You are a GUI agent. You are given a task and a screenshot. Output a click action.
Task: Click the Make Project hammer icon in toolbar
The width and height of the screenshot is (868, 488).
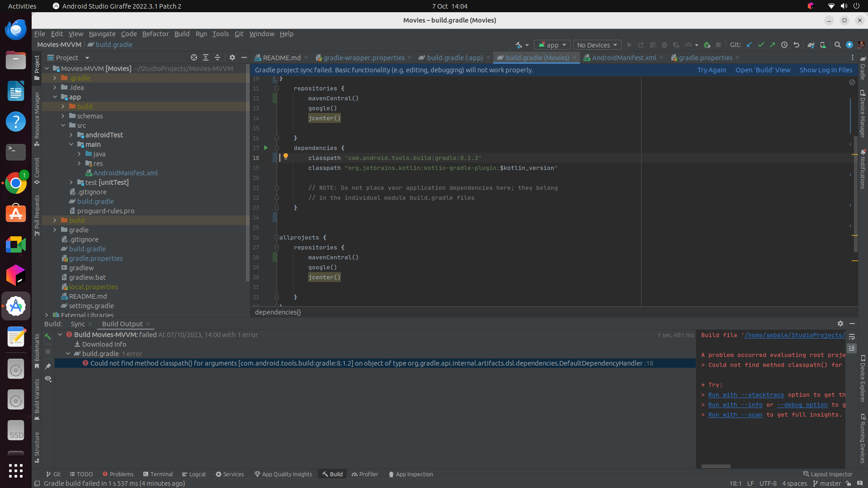tap(519, 45)
